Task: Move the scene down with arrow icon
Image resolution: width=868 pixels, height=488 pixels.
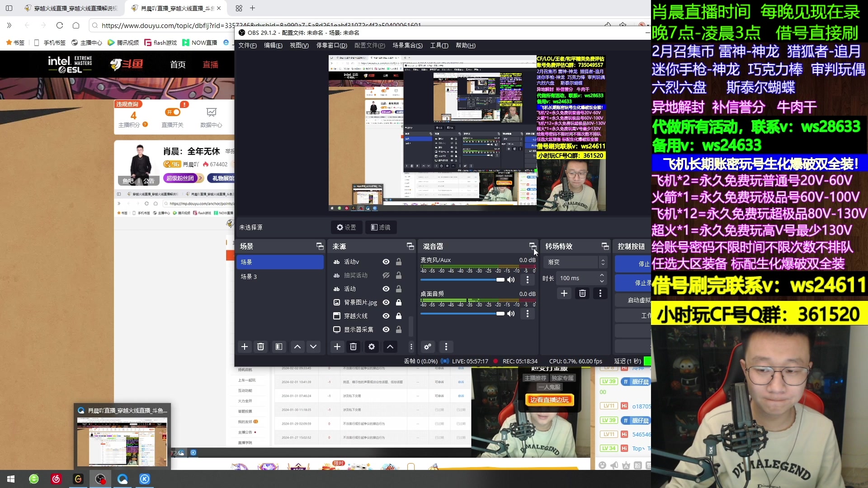Action: pyautogui.click(x=313, y=347)
